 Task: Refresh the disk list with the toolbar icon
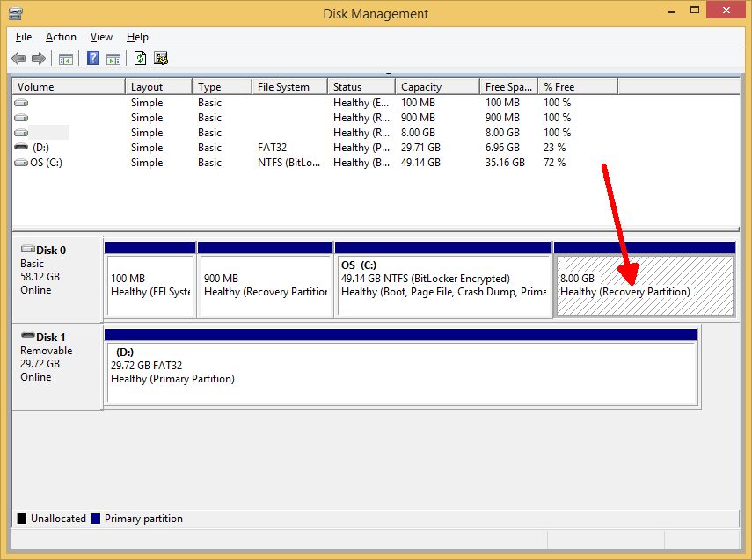(x=140, y=59)
